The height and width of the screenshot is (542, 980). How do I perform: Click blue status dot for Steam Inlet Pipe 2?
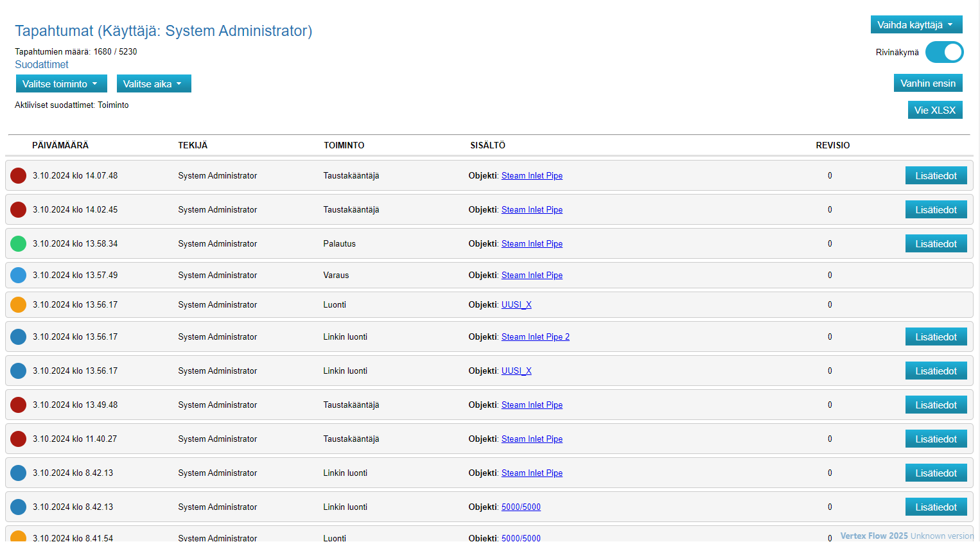point(19,337)
